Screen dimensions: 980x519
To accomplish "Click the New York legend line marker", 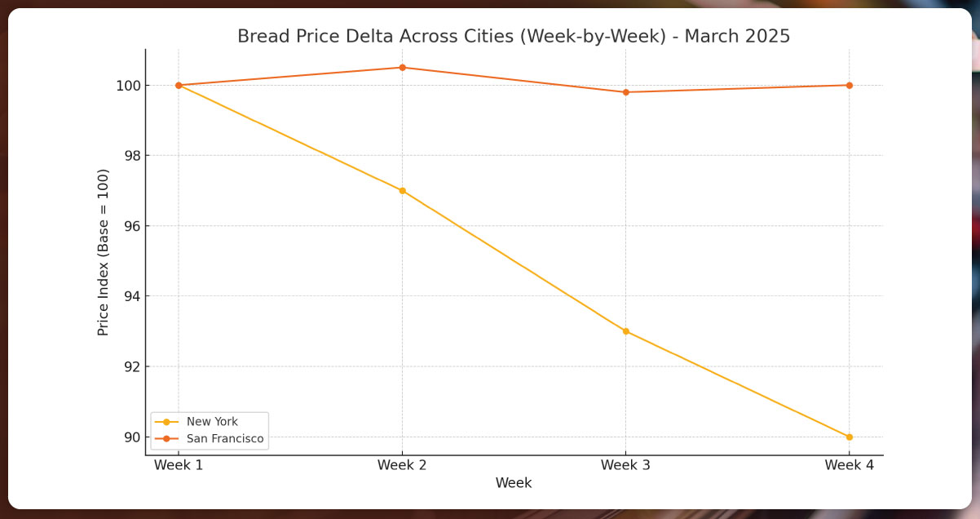I will click(x=166, y=422).
